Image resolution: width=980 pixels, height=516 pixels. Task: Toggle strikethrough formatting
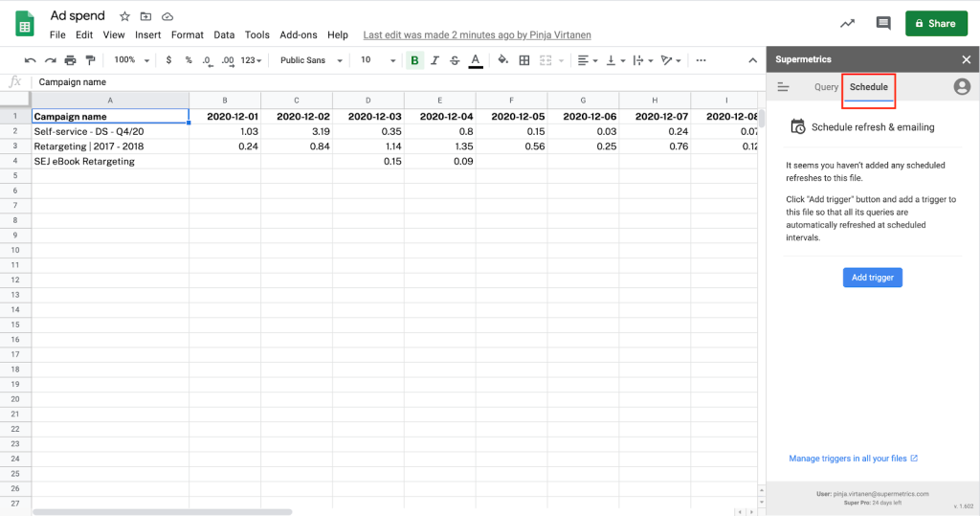tap(454, 60)
